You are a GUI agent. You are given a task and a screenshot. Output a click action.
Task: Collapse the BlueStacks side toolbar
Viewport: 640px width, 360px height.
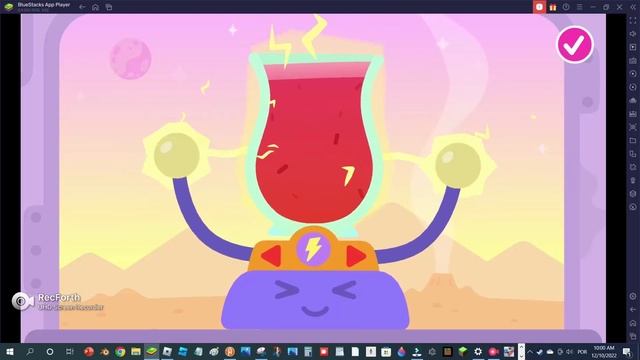point(633,7)
